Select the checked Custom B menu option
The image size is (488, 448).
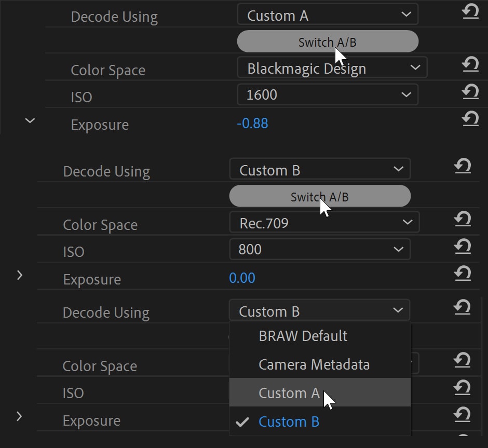(289, 422)
